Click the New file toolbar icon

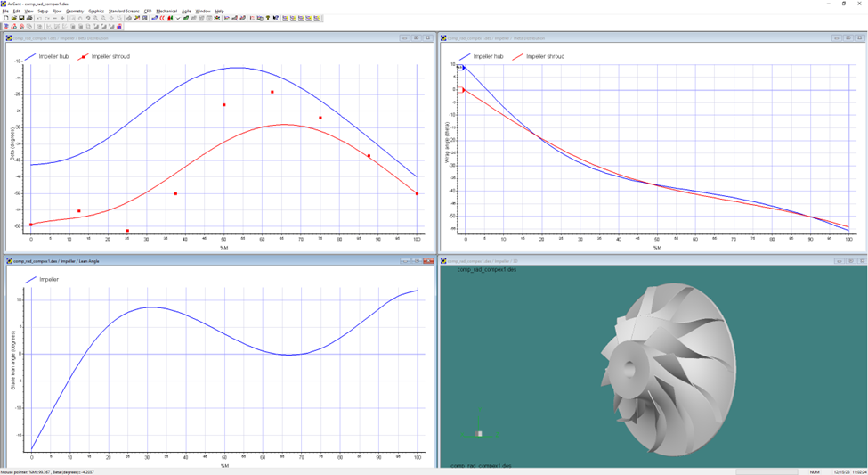tap(6, 18)
